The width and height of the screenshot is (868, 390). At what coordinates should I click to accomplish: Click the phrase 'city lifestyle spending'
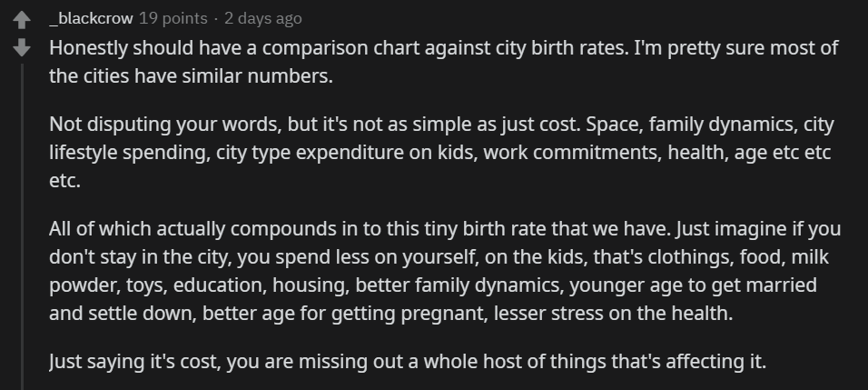tap(441, 138)
